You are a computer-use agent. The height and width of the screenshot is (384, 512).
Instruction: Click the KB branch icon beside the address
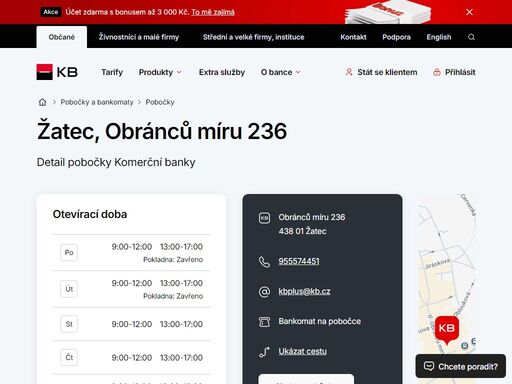click(264, 218)
